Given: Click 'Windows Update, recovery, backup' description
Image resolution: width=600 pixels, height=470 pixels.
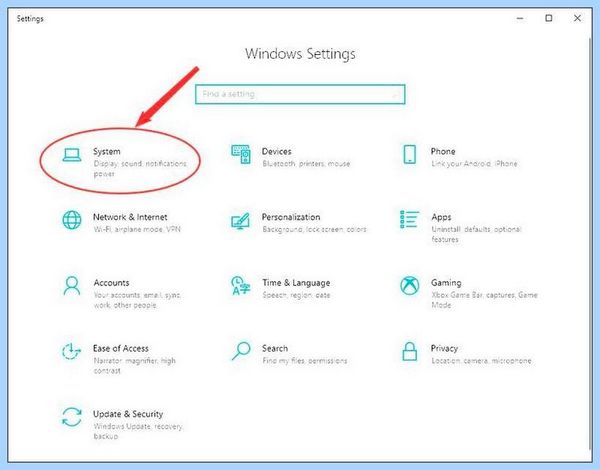Looking at the screenshot, I should point(138,431).
